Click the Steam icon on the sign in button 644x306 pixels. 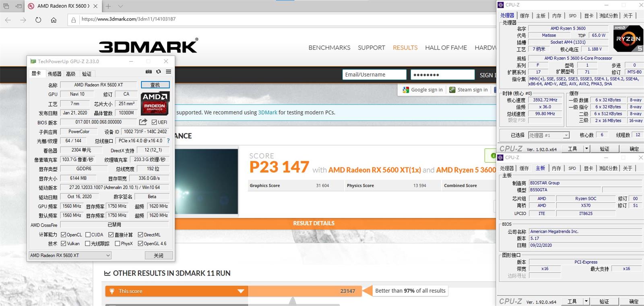(452, 90)
